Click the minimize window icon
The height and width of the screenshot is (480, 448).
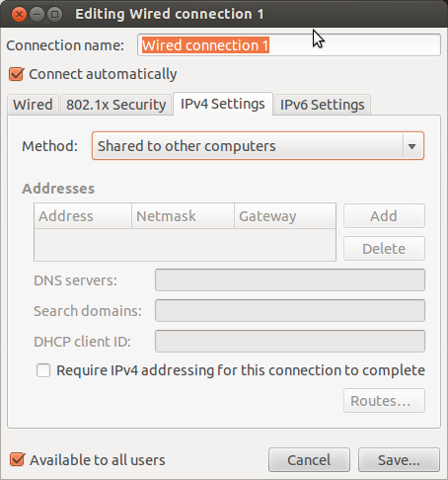point(37,15)
